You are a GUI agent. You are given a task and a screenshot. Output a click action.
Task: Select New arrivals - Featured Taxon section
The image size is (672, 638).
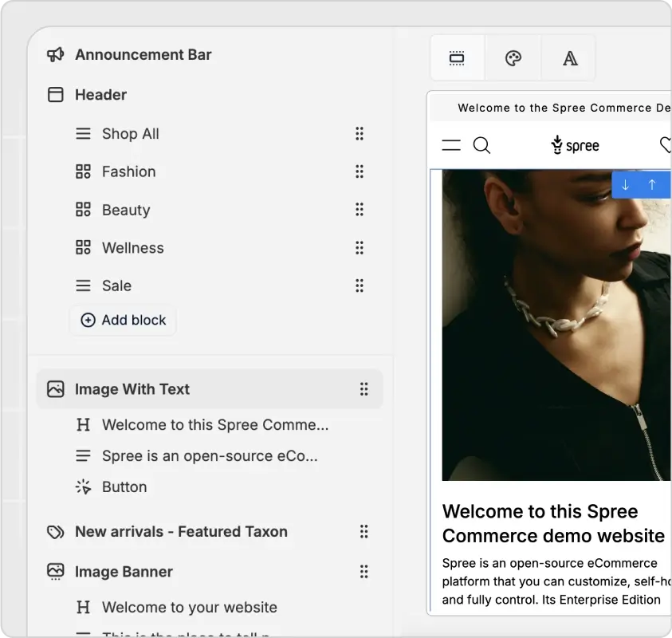(181, 532)
